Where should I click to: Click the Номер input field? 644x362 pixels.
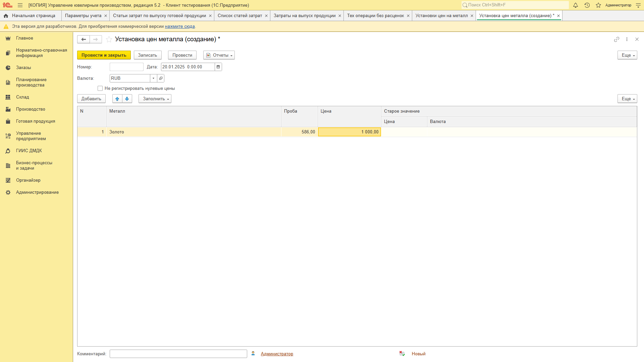coord(126,67)
